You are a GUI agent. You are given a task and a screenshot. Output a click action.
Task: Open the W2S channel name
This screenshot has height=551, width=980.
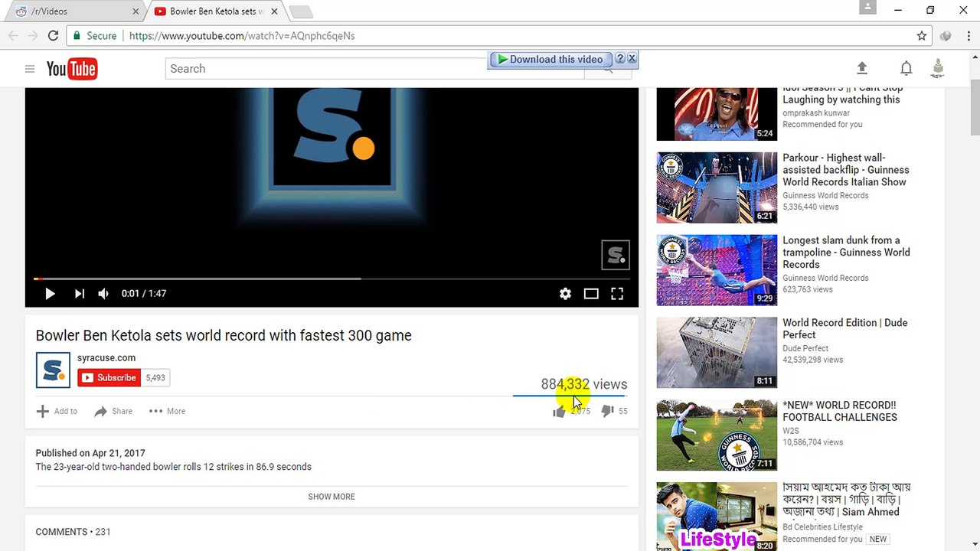(791, 431)
